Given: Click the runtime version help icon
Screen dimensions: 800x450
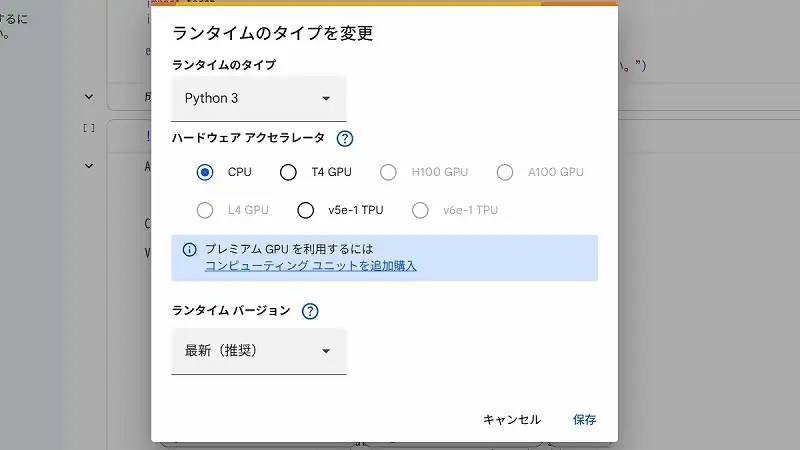Looking at the screenshot, I should pyautogui.click(x=310, y=311).
